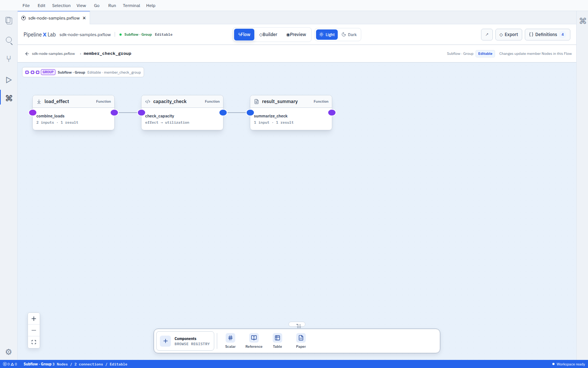The height and width of the screenshot is (368, 588).
Task: Open settings with the gear icon
Action: coord(9,352)
